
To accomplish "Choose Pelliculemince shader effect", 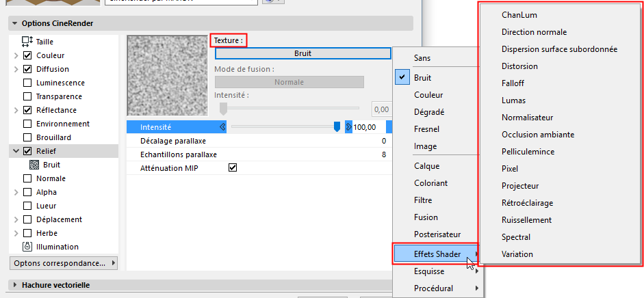I will click(528, 152).
